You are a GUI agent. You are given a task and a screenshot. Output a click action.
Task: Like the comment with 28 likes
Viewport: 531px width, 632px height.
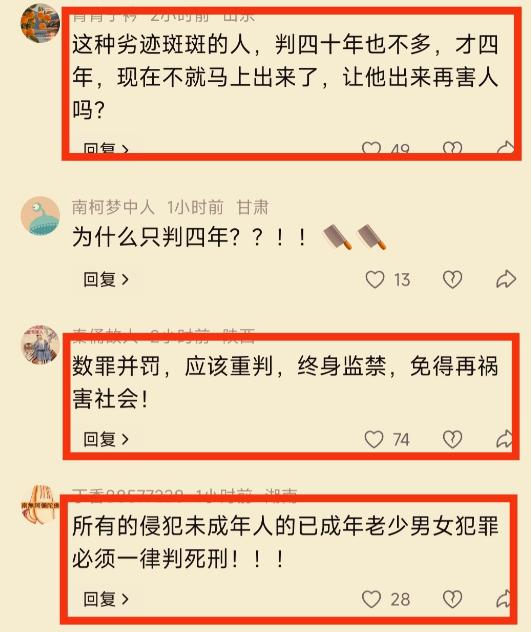[x=371, y=599]
